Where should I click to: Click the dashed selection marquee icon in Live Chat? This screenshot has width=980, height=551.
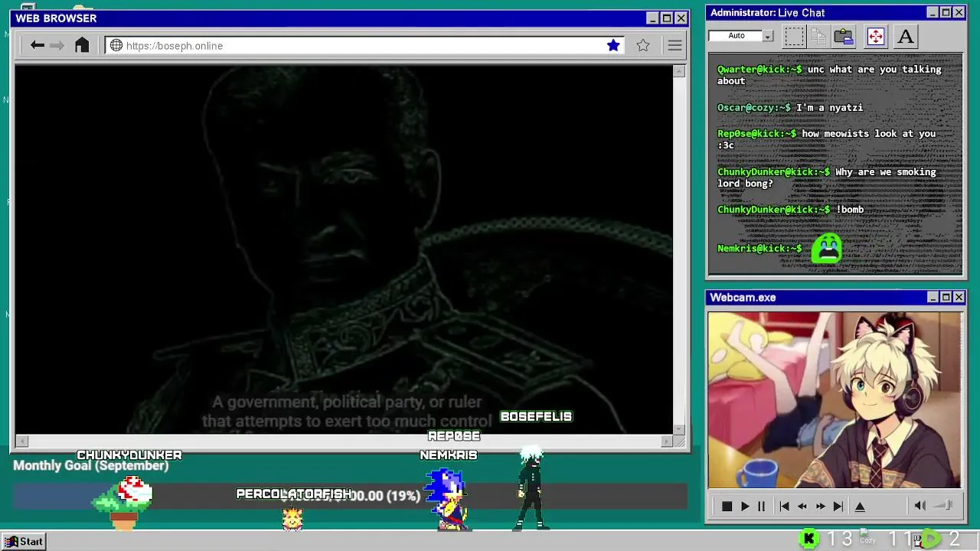coord(795,36)
